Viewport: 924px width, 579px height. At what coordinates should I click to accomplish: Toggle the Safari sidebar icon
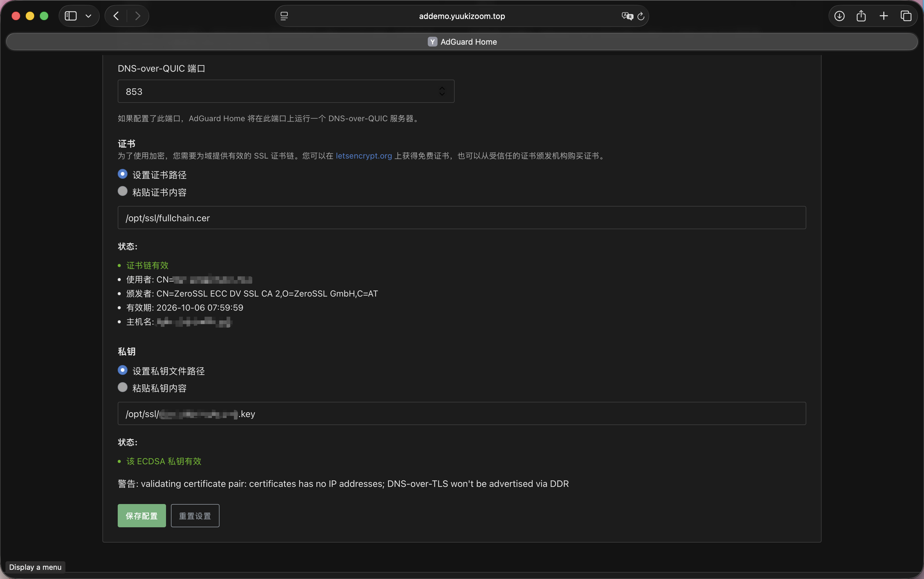[x=71, y=16]
